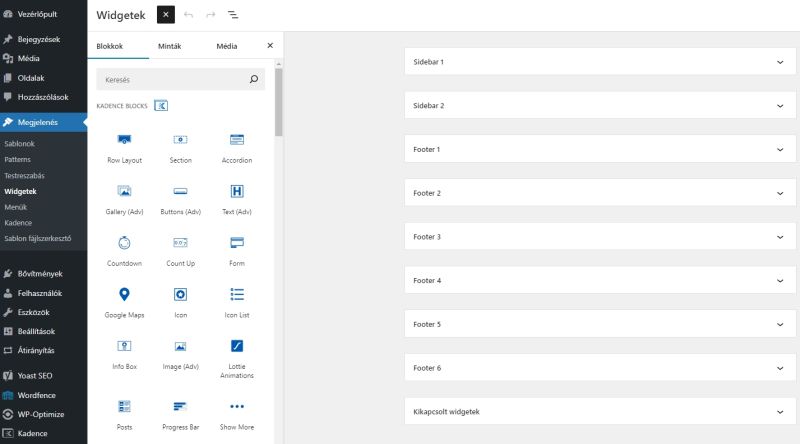Add the Lottie Animations block
Image resolution: width=800 pixels, height=444 pixels.
coord(237,353)
